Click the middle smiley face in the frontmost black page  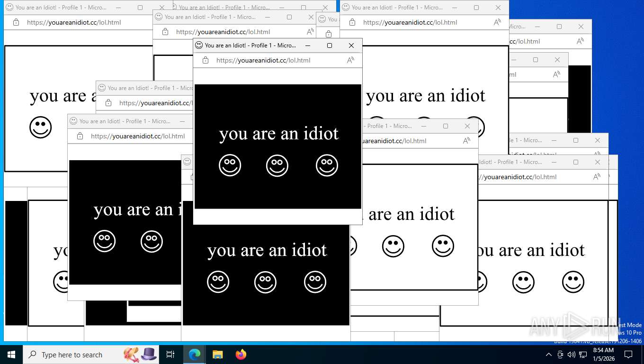[277, 165]
